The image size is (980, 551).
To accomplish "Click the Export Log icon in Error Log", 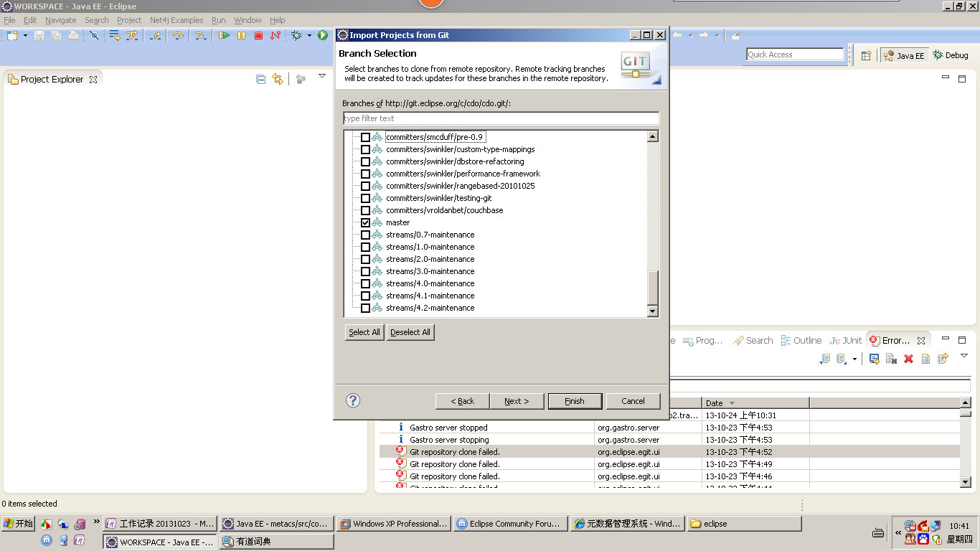I will click(825, 359).
